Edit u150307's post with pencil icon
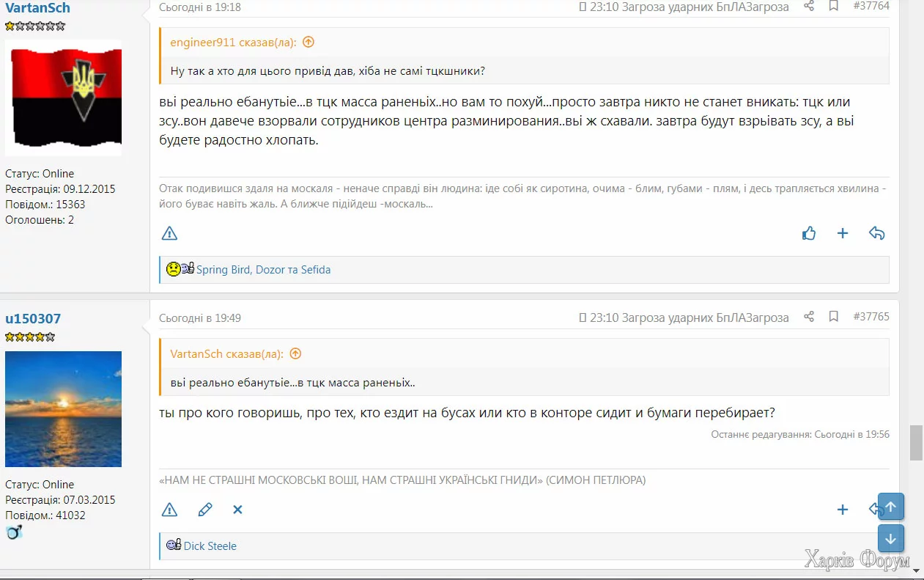The image size is (924, 580). coord(205,509)
